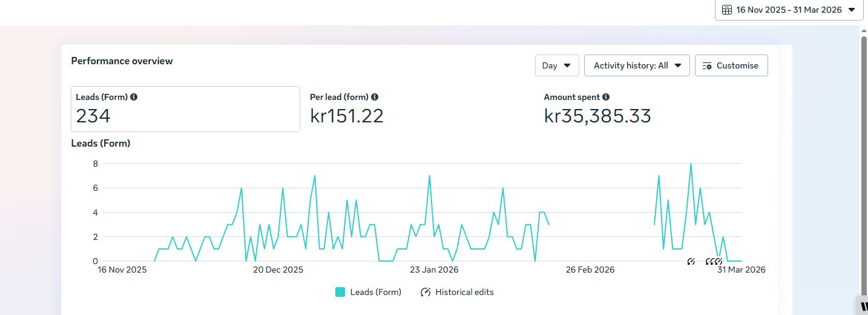Click the isolated leftmost historical edit marker on chart
Viewport: 868px width, 315px height.
pos(691,262)
